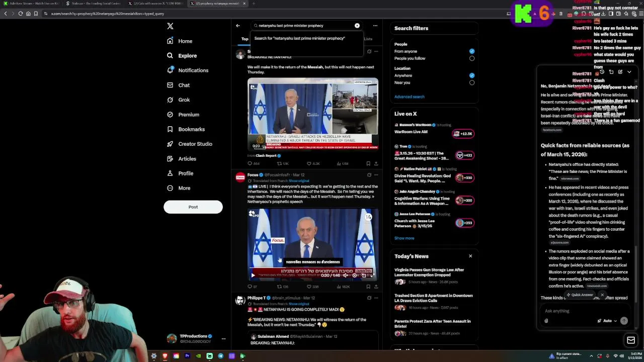Viewport: 644px width, 362px height.
Task: Select From anyone people filter
Action: 472,51
